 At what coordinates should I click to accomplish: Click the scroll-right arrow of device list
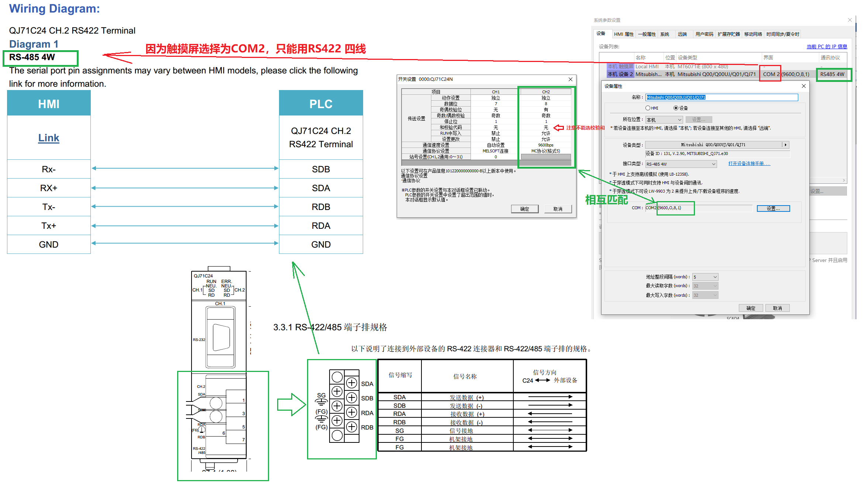point(844,180)
